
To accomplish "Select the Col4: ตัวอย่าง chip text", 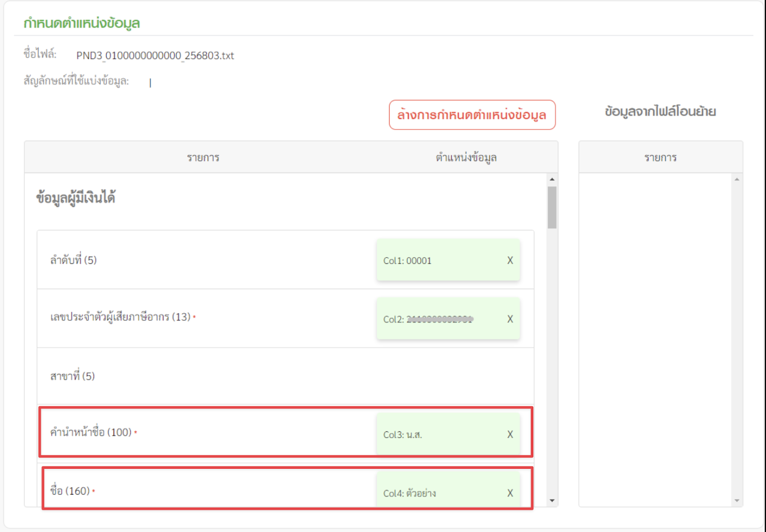I will 409,493.
